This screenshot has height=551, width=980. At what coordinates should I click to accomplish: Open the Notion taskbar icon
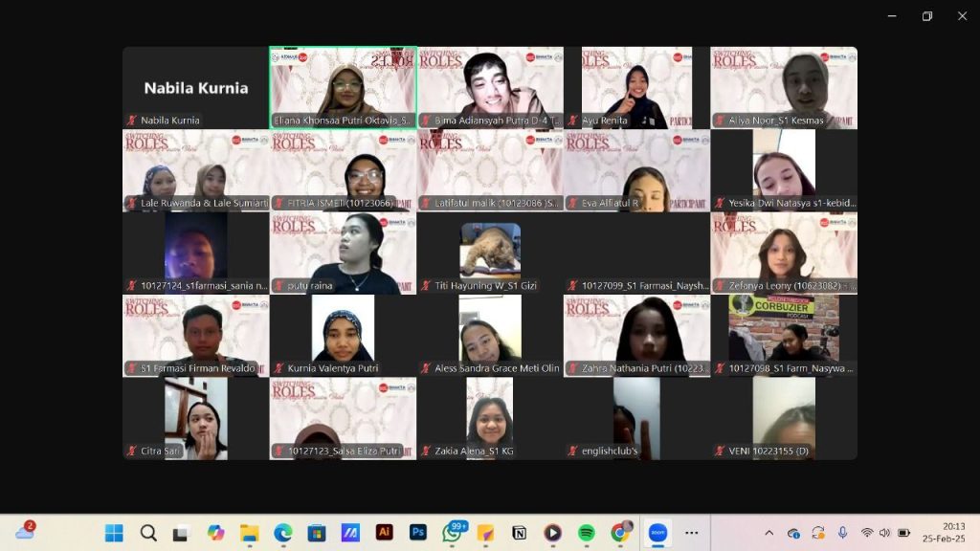[x=520, y=533]
